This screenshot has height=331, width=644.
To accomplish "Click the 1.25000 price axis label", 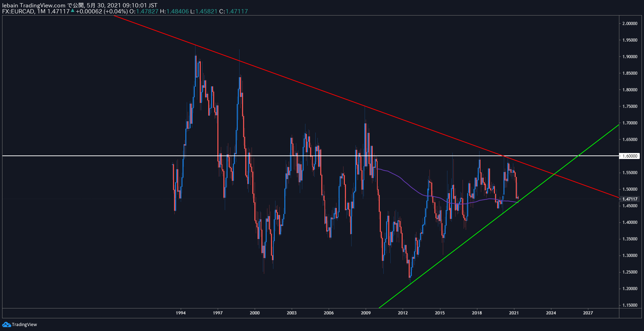I will [x=630, y=272].
